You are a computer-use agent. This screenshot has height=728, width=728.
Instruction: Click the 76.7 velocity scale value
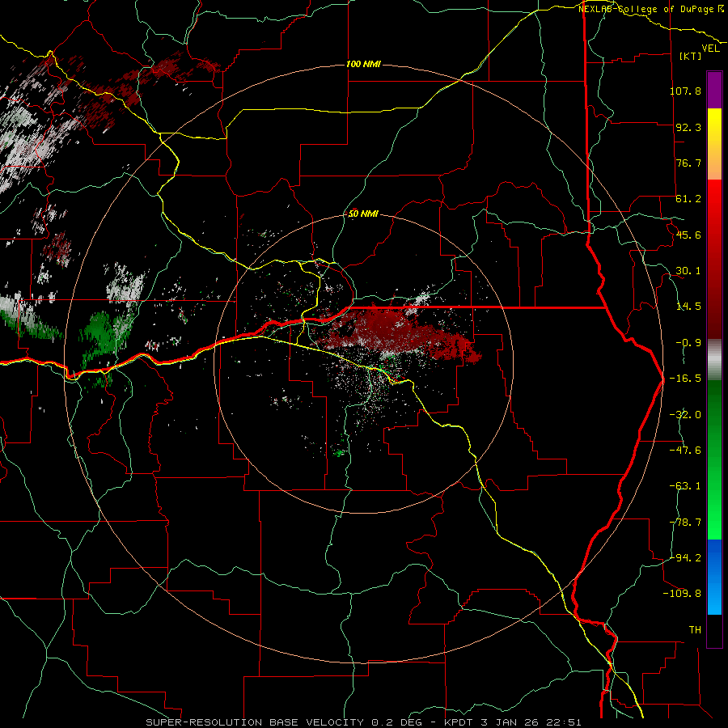(688, 163)
